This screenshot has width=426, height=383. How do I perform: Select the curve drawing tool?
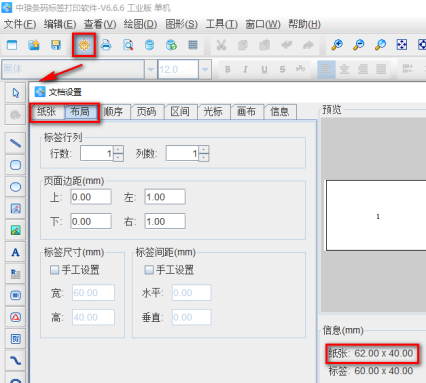pos(15,361)
